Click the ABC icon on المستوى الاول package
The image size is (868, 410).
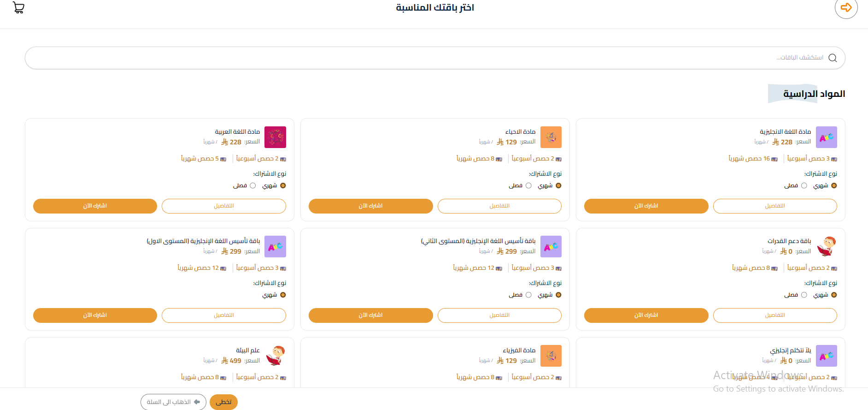click(275, 246)
